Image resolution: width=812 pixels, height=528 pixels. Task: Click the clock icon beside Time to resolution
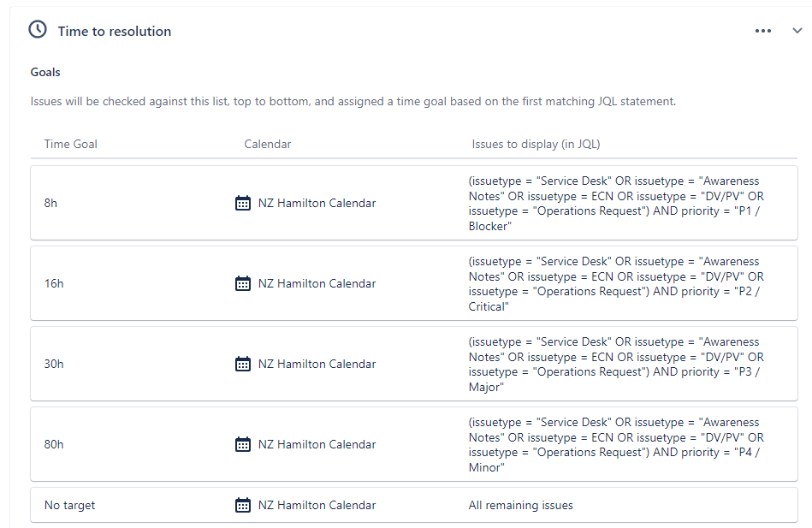click(x=38, y=30)
